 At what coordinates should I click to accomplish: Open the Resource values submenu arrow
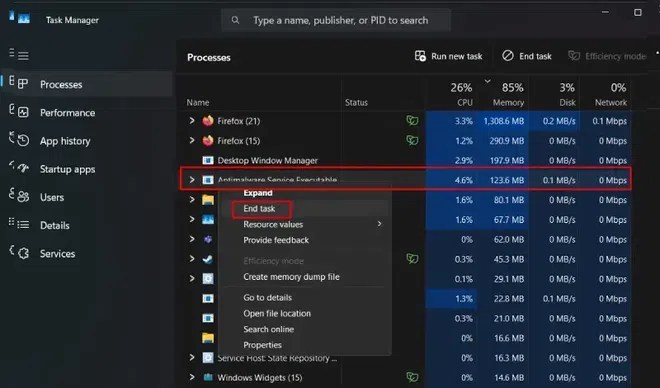[x=379, y=224]
